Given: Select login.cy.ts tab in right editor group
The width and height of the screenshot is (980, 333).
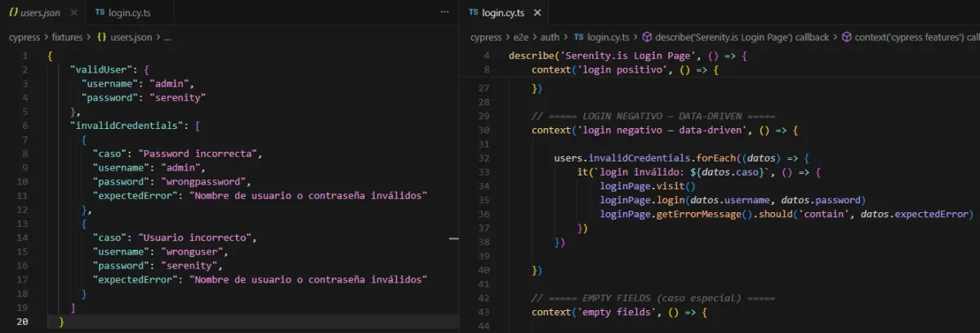Looking at the screenshot, I should click(x=504, y=13).
